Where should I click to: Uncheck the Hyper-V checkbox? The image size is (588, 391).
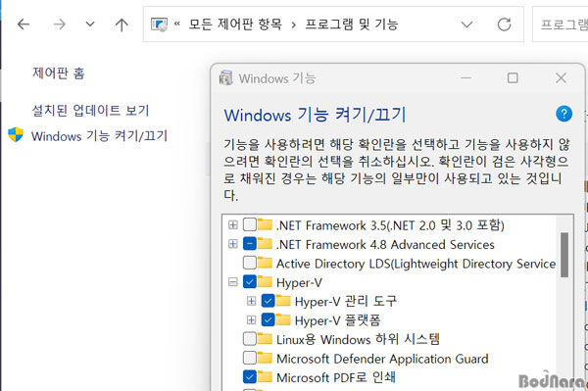click(250, 281)
